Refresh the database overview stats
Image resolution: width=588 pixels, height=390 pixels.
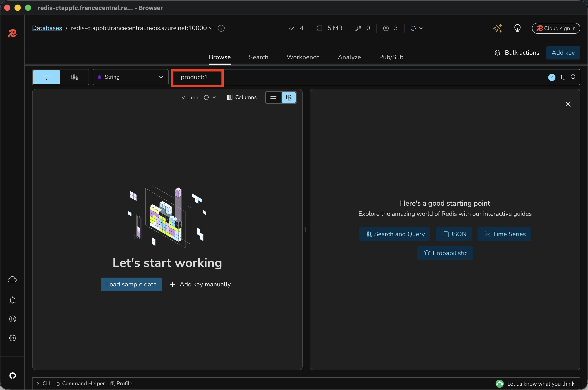click(413, 28)
